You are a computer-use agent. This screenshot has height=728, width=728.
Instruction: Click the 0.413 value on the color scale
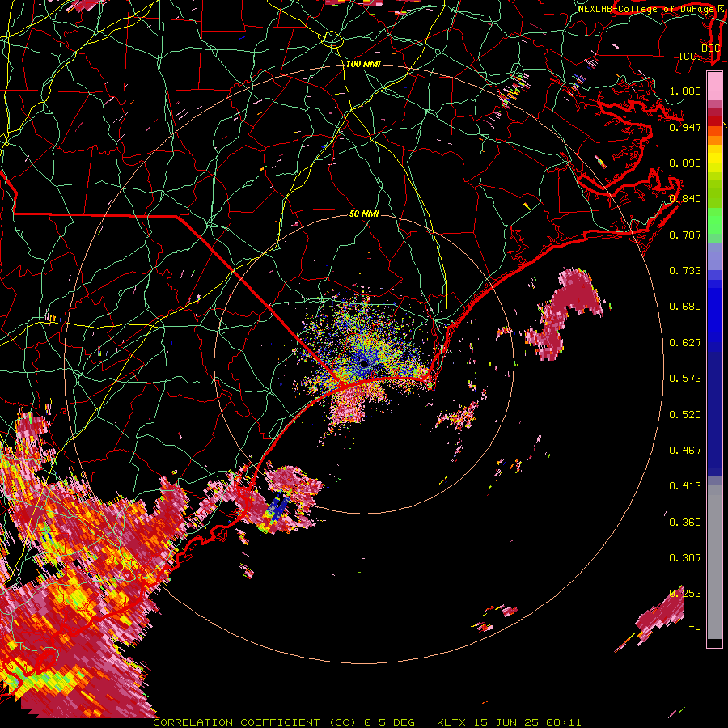pyautogui.click(x=685, y=486)
